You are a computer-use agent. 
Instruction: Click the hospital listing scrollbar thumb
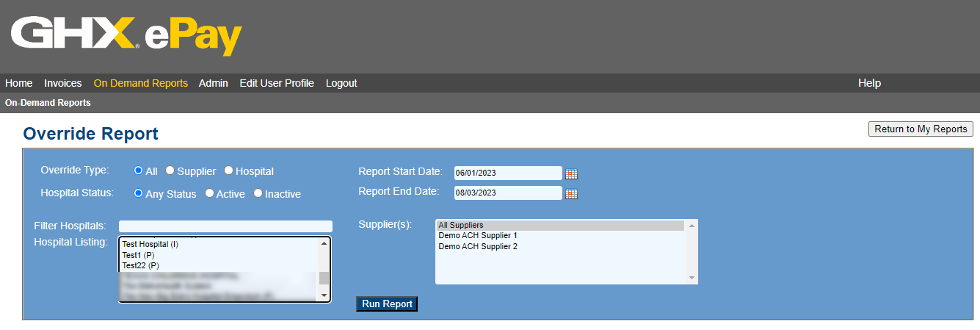point(324,278)
